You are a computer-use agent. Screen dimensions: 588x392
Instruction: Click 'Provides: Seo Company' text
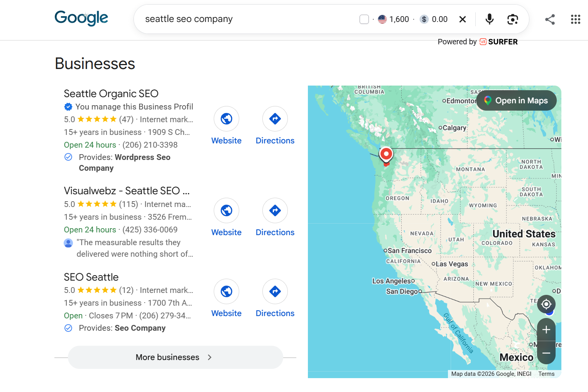point(122,328)
